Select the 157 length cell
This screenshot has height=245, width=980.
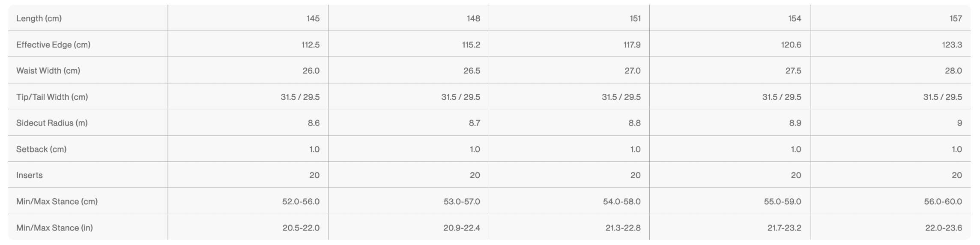956,18
